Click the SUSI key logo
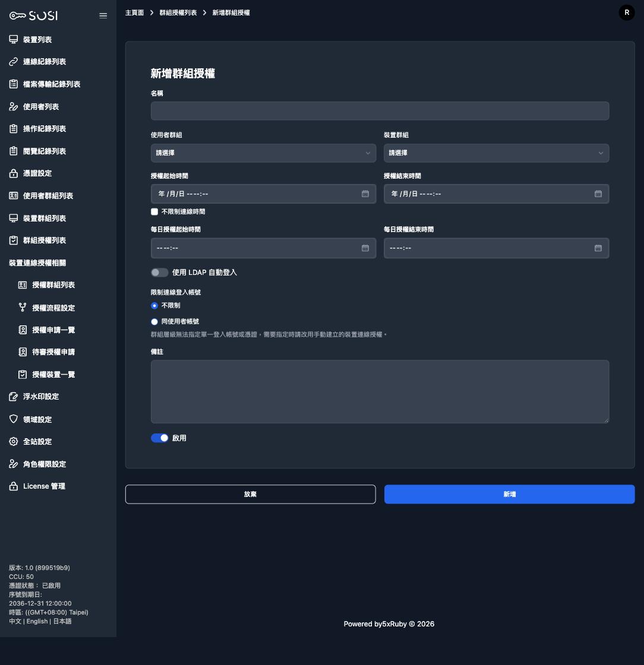The image size is (644, 665). pyautogui.click(x=33, y=15)
